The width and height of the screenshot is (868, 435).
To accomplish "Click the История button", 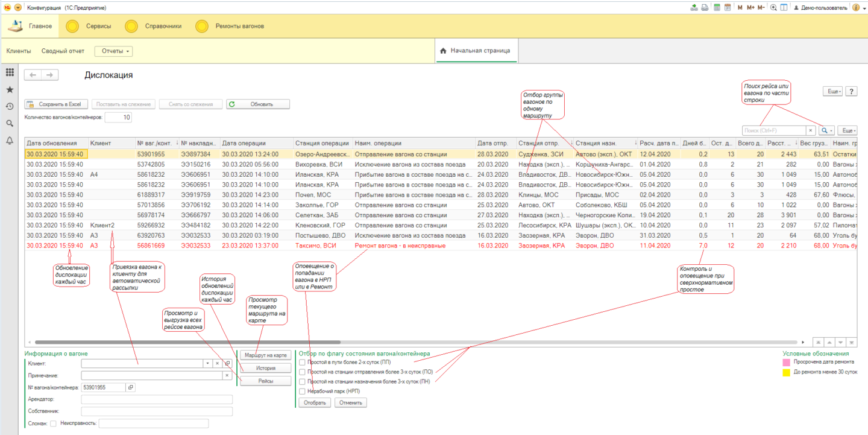I will pos(266,368).
